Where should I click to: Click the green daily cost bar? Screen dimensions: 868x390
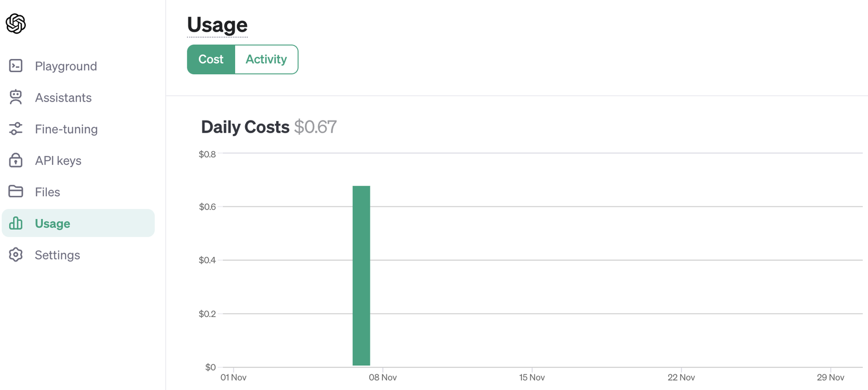click(361, 275)
